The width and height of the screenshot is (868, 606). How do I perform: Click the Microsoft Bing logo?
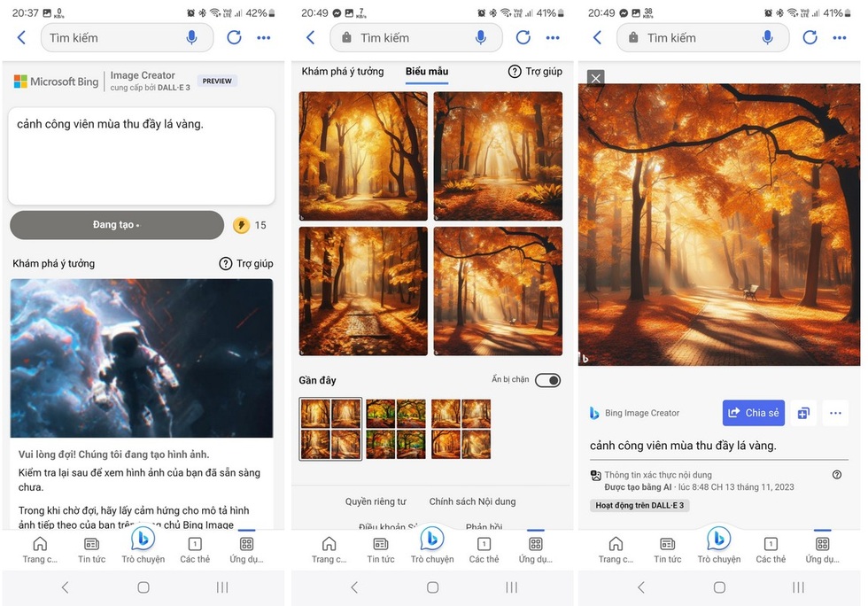pyautogui.click(x=56, y=82)
